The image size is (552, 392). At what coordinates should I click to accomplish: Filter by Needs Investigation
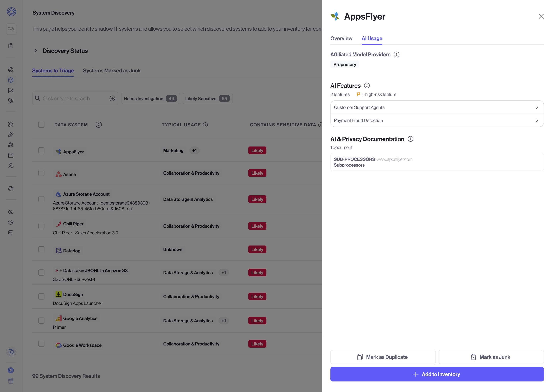pos(150,98)
